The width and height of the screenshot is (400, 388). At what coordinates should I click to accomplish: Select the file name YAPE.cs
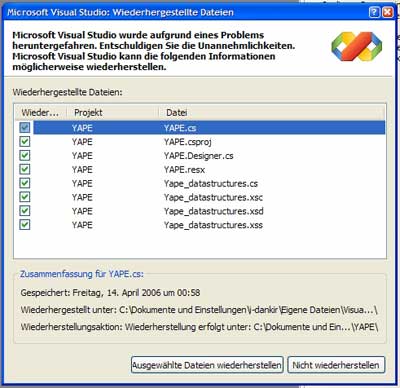180,128
